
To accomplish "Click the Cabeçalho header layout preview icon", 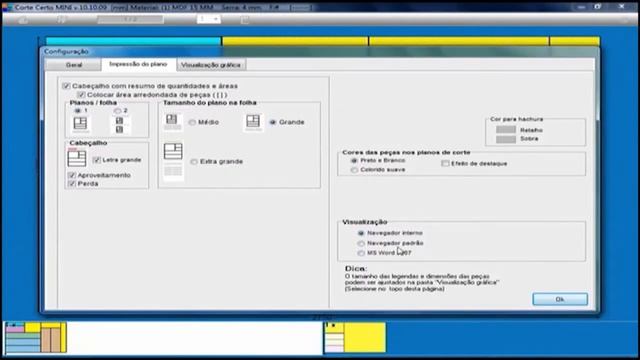I will click(x=77, y=158).
